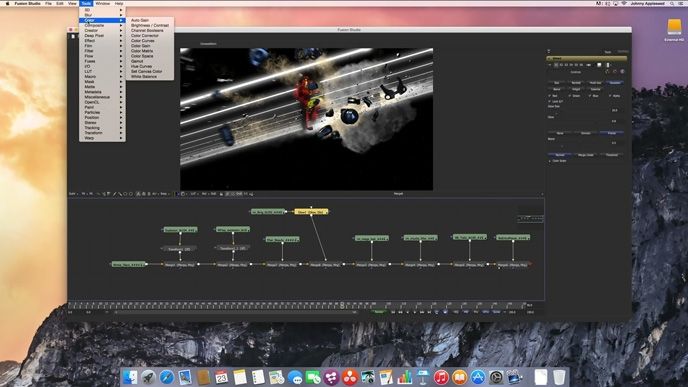The image size is (688, 387).
Task: Click the timeline ruler playhead
Action: click(342, 305)
